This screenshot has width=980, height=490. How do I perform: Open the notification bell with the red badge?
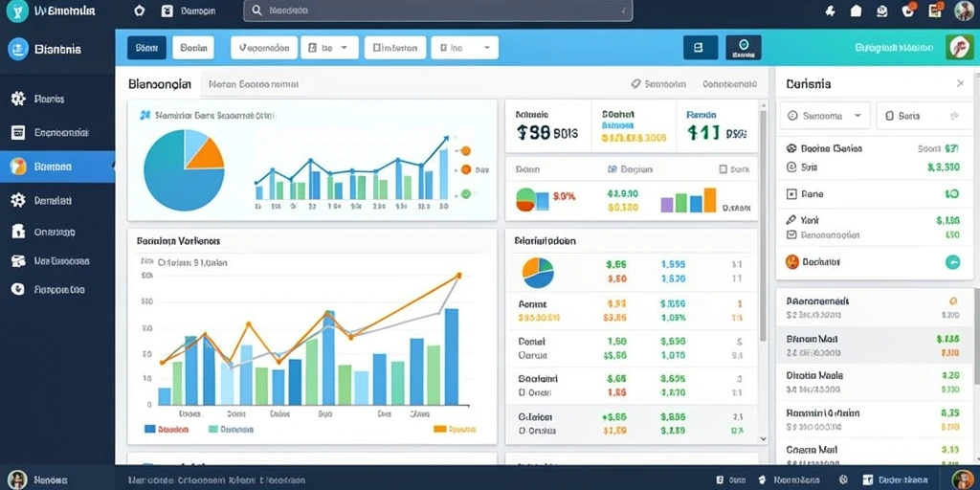coord(909,10)
